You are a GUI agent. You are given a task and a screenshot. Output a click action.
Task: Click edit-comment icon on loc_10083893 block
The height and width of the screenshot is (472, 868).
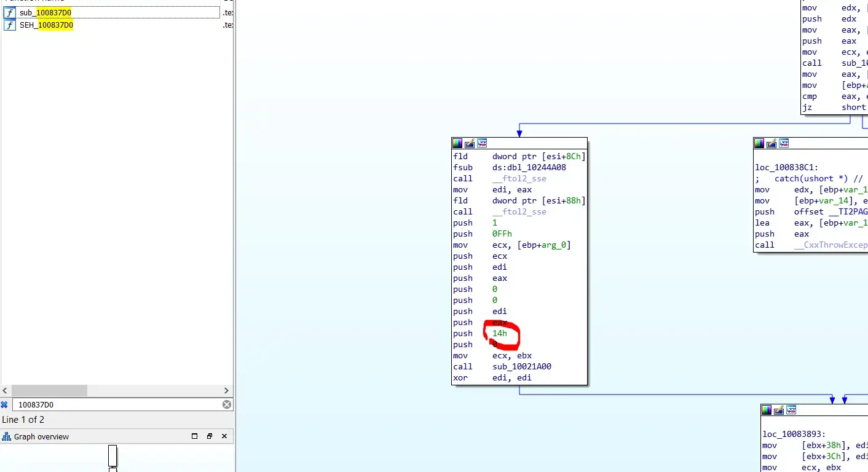point(779,410)
